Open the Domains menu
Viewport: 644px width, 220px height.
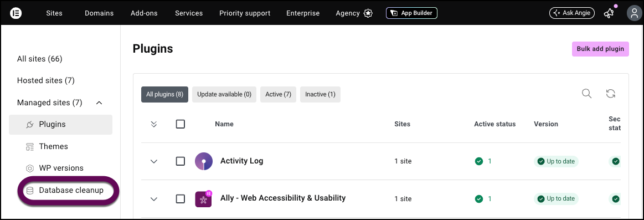[x=99, y=13]
